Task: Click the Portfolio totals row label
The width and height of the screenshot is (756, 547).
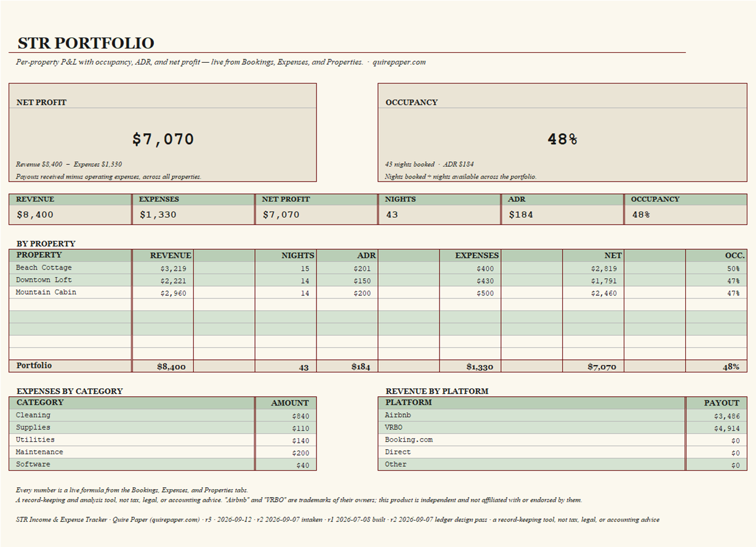Action: coord(34,365)
